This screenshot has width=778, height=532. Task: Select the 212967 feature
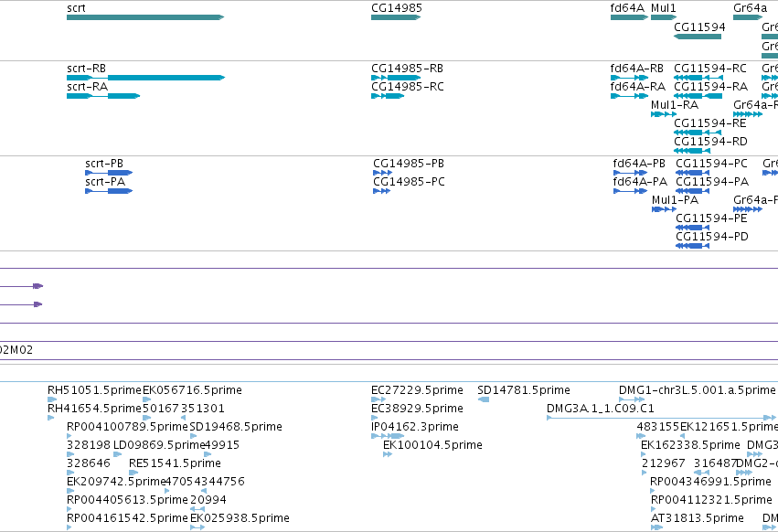[x=644, y=473]
